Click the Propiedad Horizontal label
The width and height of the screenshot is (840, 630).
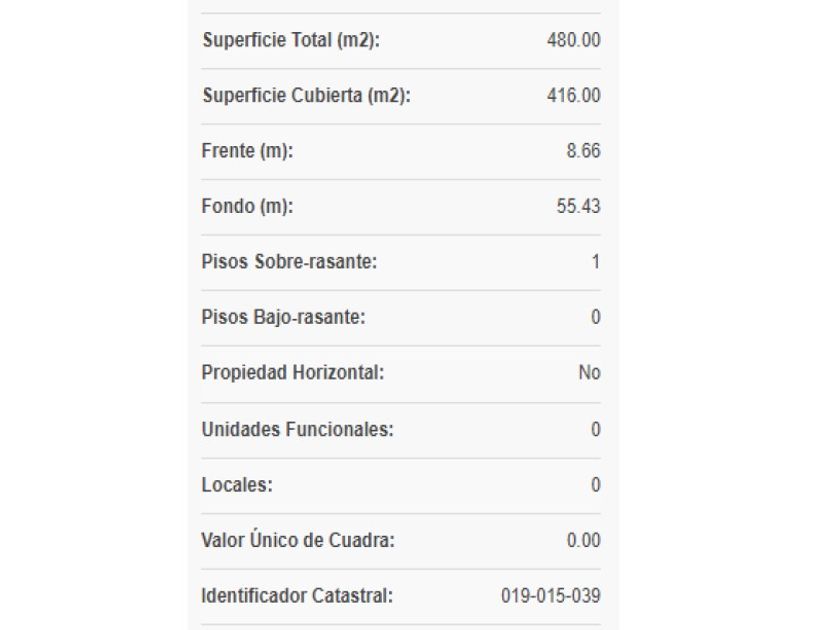pos(293,373)
